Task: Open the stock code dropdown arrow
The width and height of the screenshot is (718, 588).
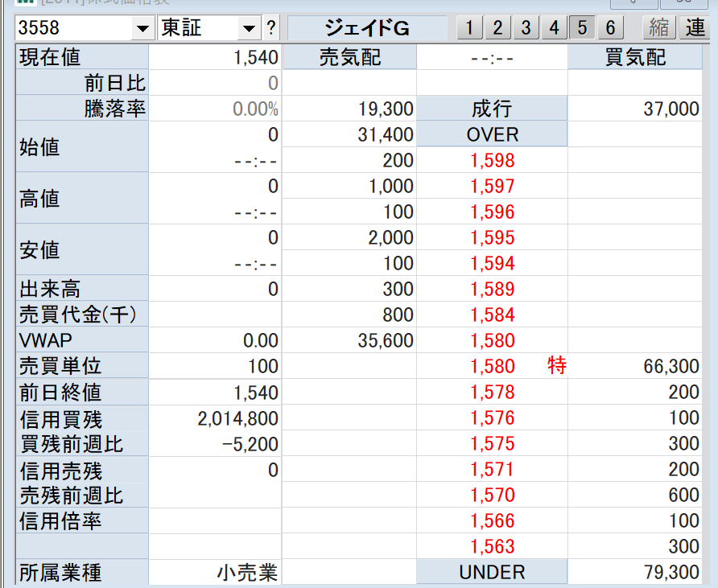Action: tap(143, 29)
